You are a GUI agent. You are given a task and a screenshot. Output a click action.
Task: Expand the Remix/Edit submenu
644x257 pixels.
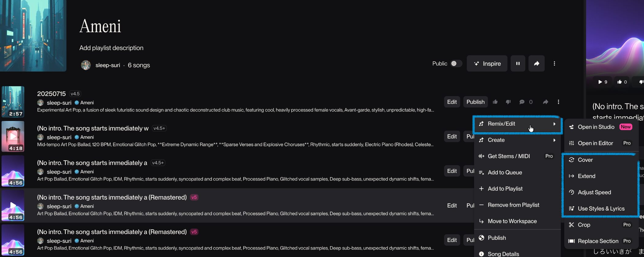(517, 124)
